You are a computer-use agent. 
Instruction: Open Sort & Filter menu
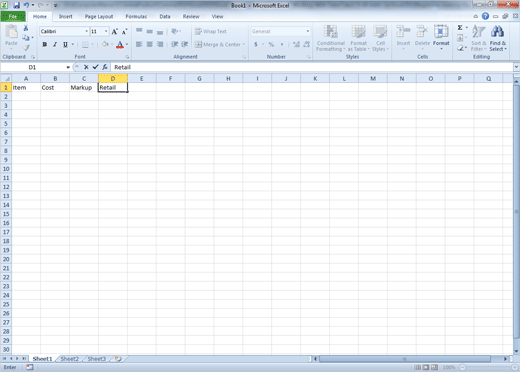[479, 38]
